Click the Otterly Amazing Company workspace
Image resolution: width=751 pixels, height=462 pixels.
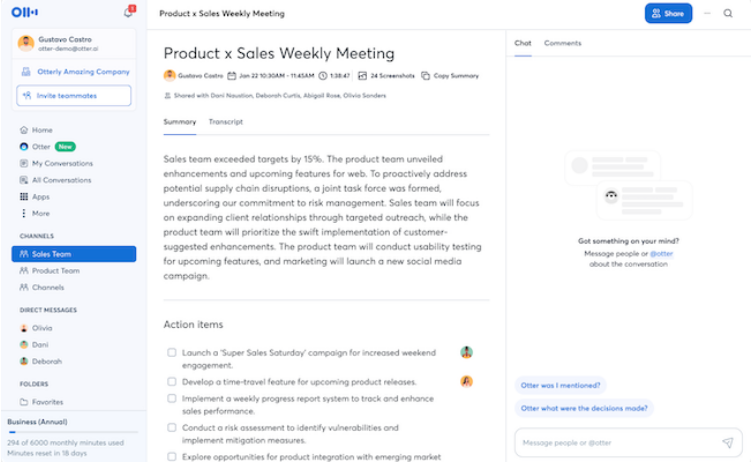coord(74,72)
